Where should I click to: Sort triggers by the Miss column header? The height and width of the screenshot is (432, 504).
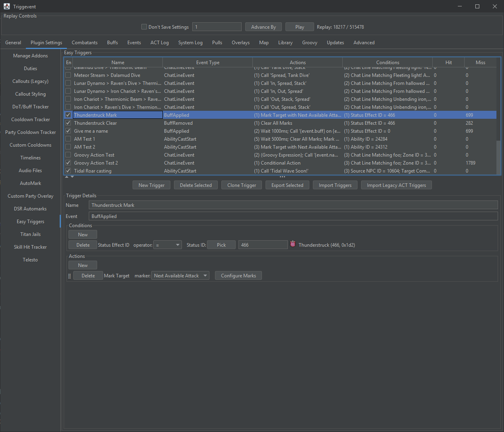pyautogui.click(x=481, y=63)
